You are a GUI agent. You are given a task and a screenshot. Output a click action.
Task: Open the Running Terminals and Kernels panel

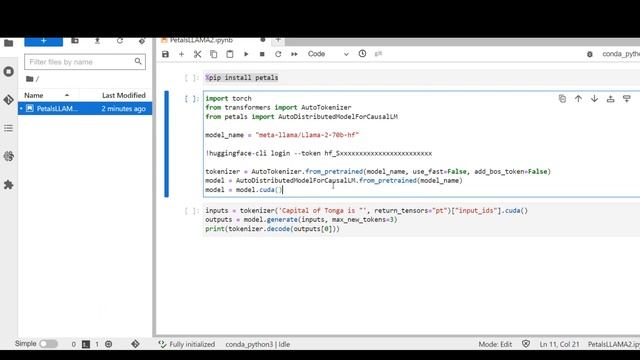click(x=9, y=71)
